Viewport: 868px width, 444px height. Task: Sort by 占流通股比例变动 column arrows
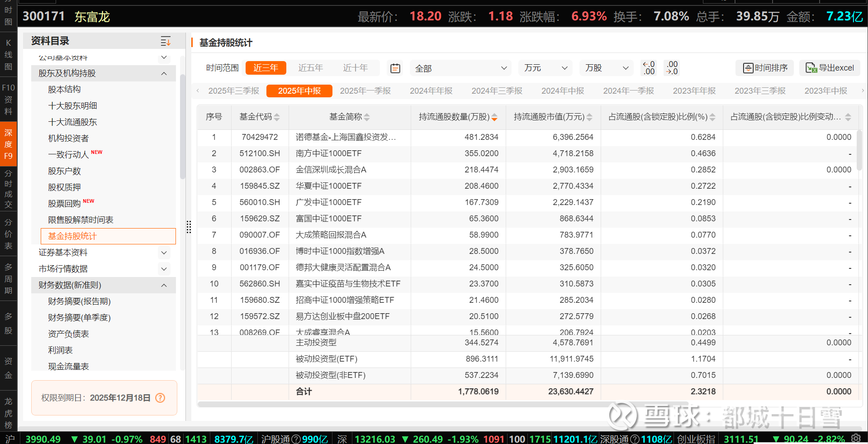pos(848,117)
